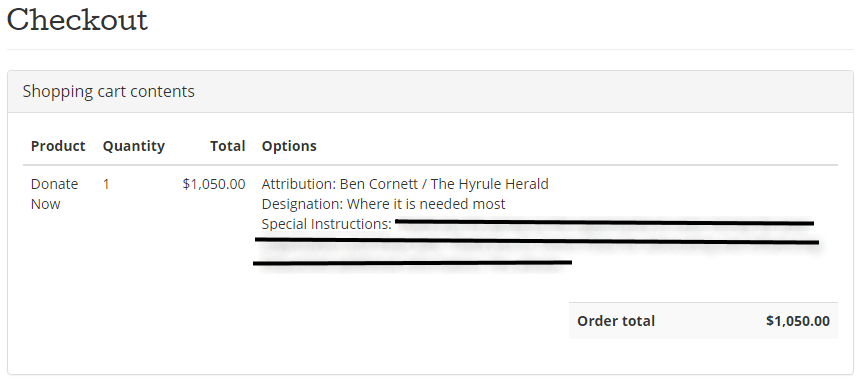Screen dimensions: 864x388
Task: Click the Special Instructions label
Action: (x=327, y=224)
